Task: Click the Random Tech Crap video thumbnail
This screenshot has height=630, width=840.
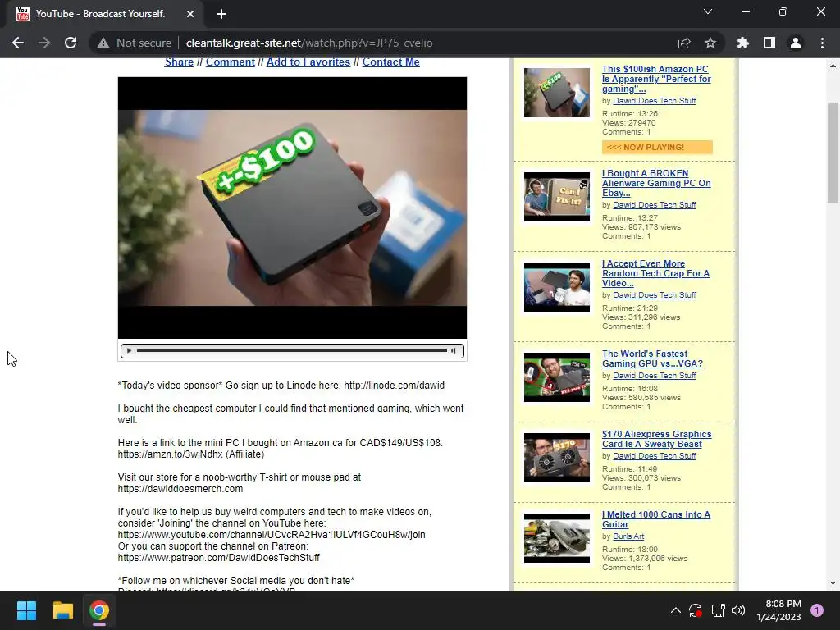Action: pos(557,287)
